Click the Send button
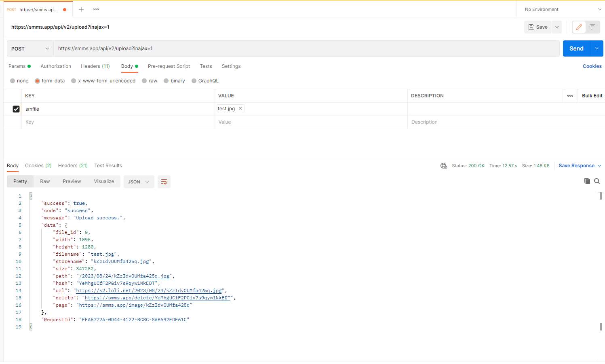Viewport: 605px width, 364px height. (x=576, y=48)
